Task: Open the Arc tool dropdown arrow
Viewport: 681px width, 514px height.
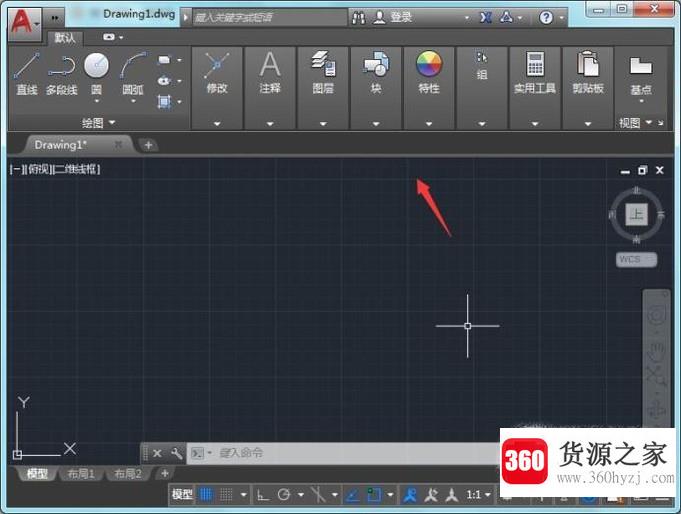Action: pos(133,101)
